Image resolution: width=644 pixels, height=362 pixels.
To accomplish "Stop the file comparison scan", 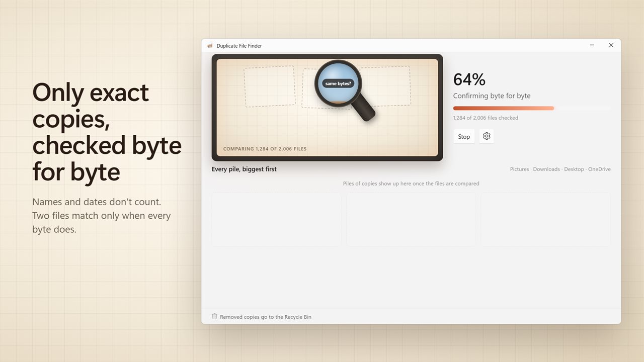I will coord(464,136).
